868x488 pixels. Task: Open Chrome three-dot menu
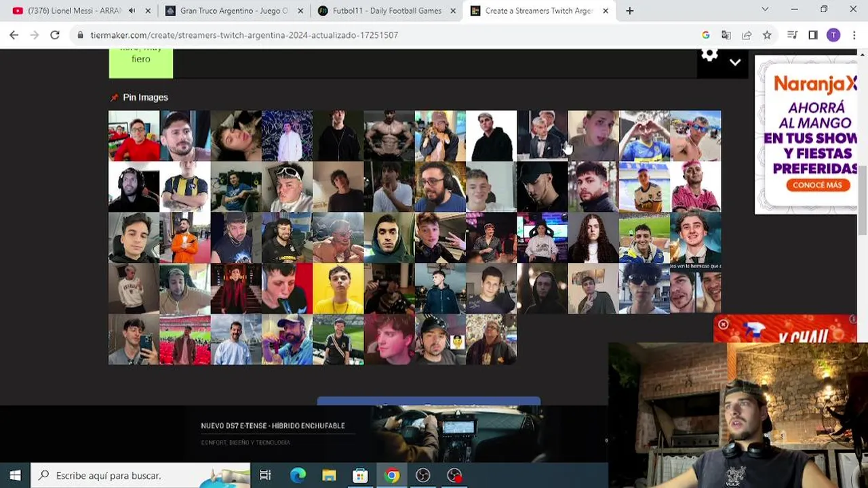pyautogui.click(x=854, y=35)
